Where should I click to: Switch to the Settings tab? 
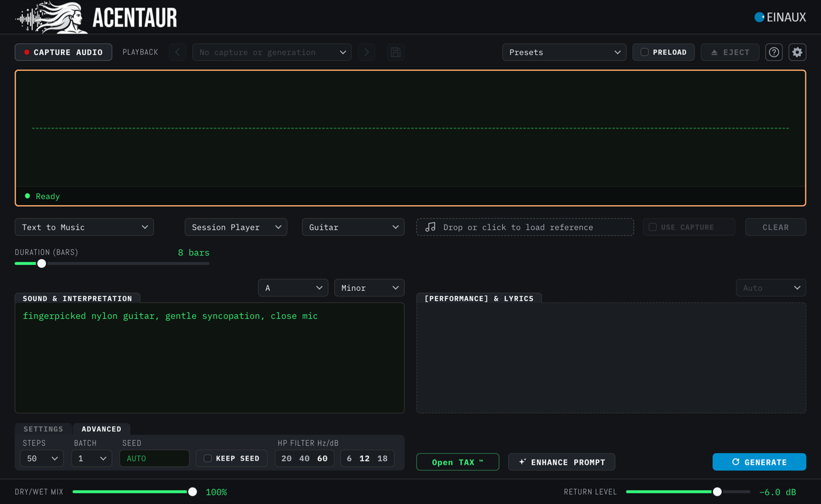coord(43,429)
